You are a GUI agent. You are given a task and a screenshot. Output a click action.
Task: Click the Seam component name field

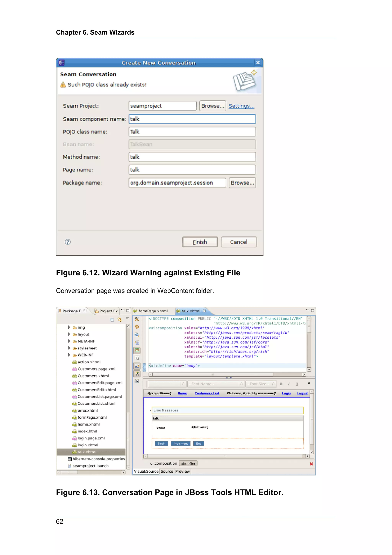192,119
